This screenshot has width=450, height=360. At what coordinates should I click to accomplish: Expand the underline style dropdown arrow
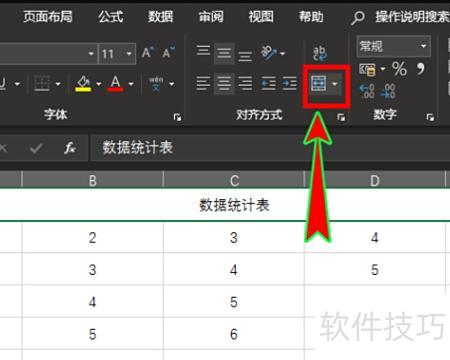point(17,84)
